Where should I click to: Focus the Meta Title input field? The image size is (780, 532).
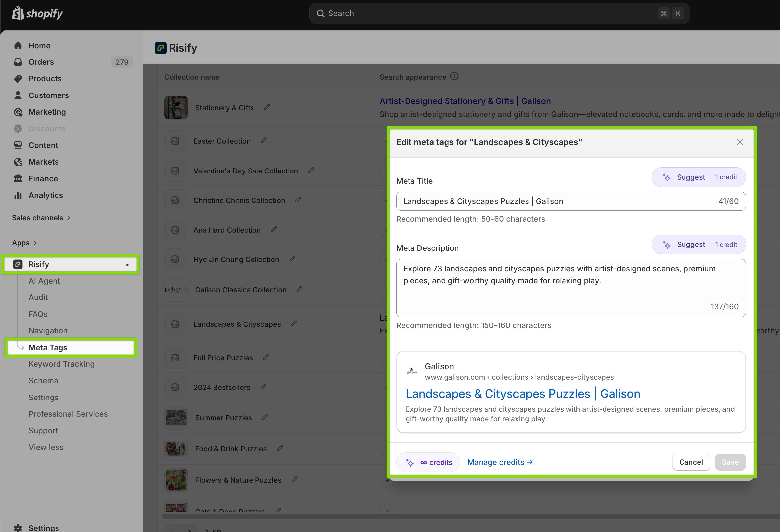click(x=570, y=201)
